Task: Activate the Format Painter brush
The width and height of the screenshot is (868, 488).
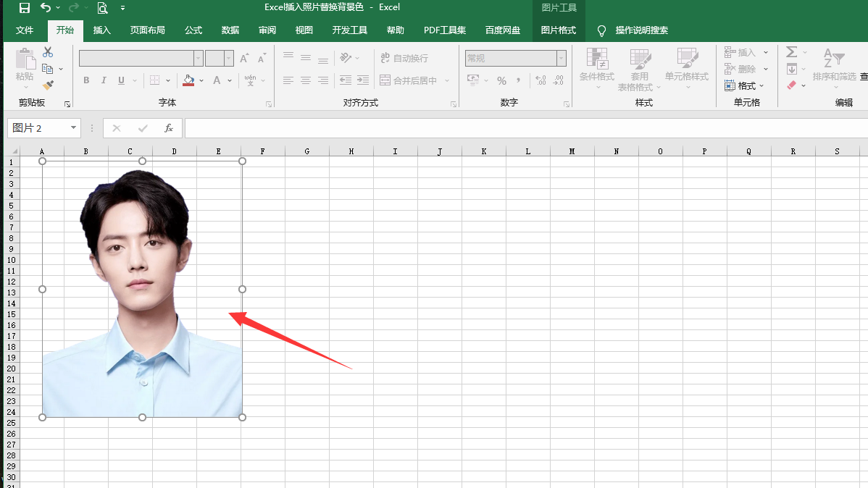Action: coord(48,85)
